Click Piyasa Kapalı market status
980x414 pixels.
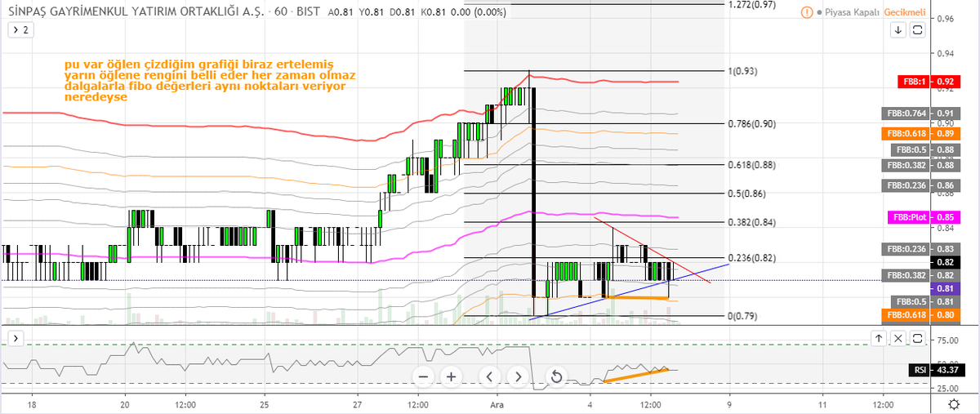[851, 13]
